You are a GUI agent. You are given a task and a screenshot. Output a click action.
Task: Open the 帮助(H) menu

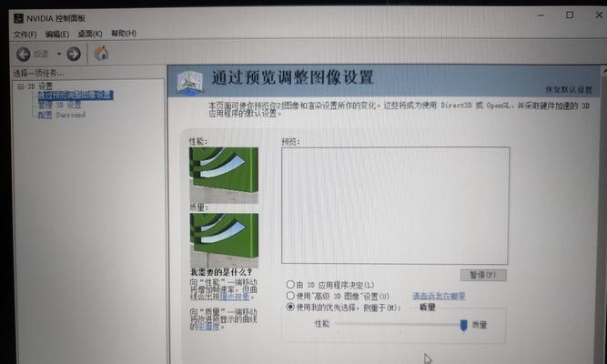124,34
